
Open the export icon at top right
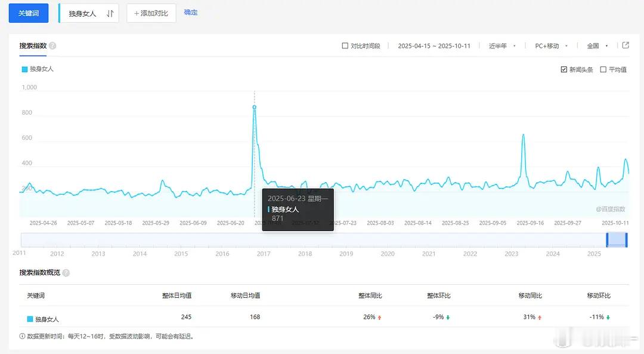coord(626,45)
